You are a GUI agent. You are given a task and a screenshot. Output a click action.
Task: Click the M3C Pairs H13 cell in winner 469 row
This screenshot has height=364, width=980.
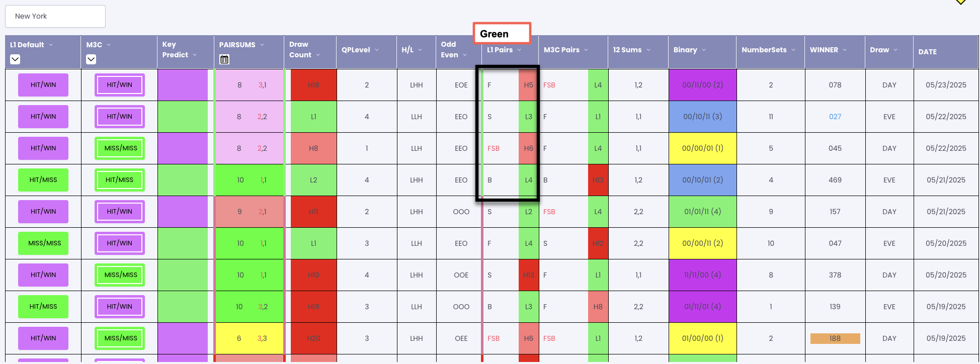(598, 180)
